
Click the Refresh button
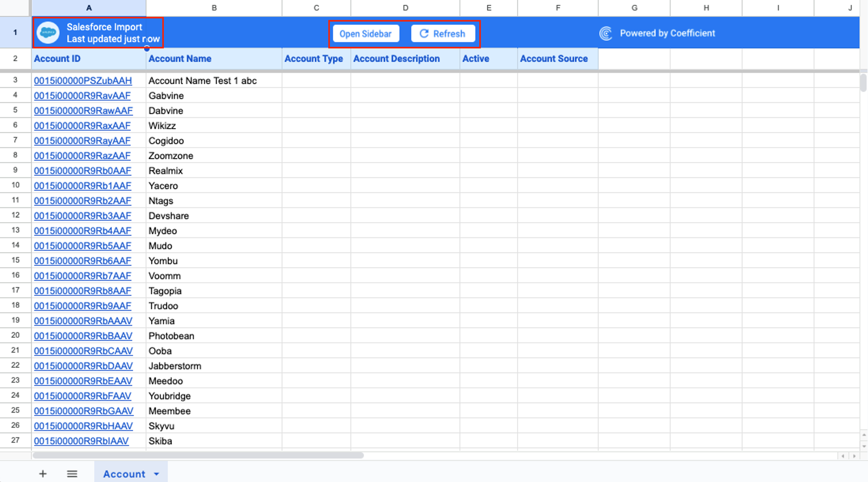click(443, 34)
